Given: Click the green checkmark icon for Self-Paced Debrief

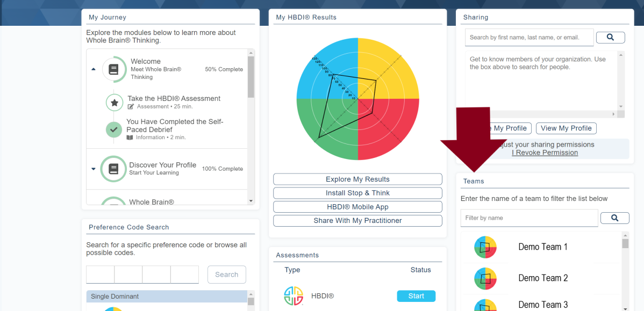Looking at the screenshot, I should tap(114, 129).
